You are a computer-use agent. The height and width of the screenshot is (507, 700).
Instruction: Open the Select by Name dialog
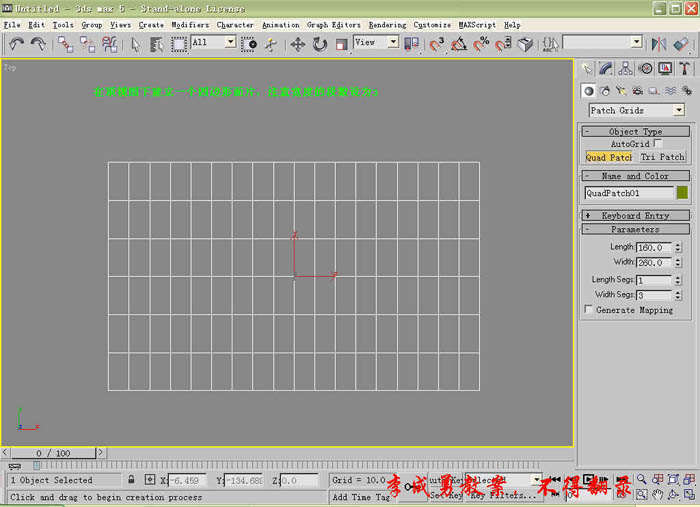[x=156, y=44]
